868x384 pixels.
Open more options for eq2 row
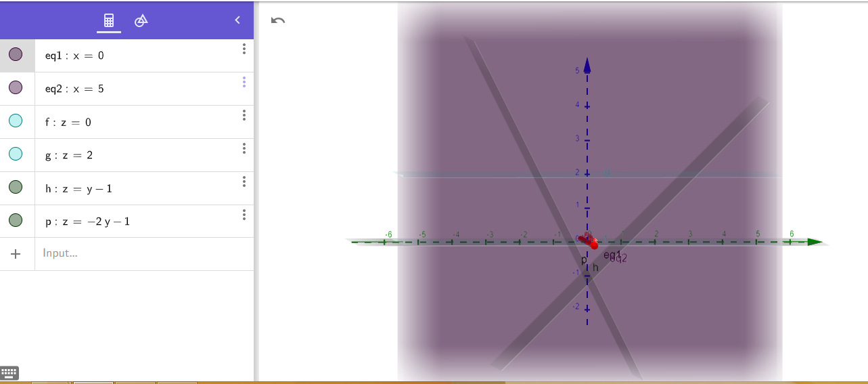pyautogui.click(x=244, y=82)
